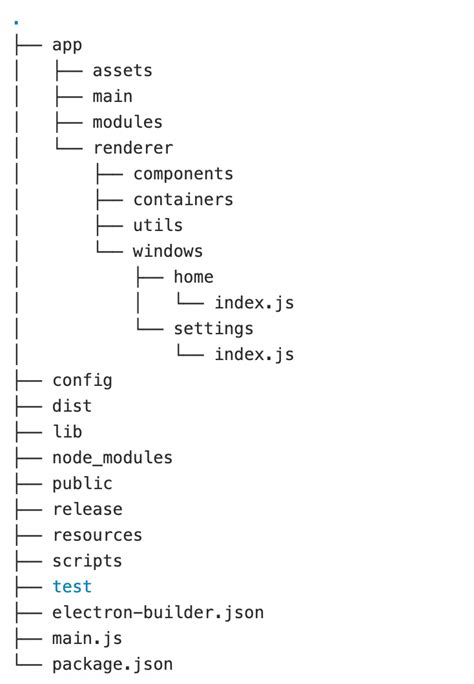Viewport: 474px width, 684px height.
Task: Open electron-builder.json file
Action: pyautogui.click(x=158, y=612)
